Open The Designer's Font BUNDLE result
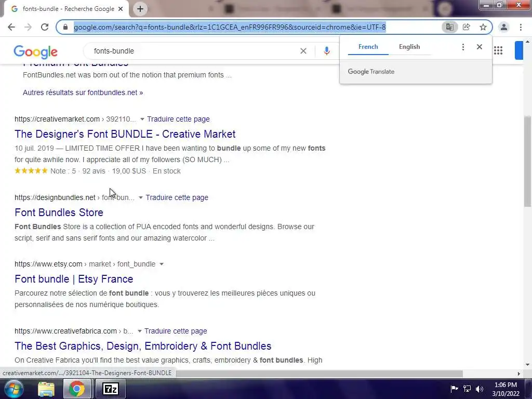Screen dimensions: 532x399 125,134
